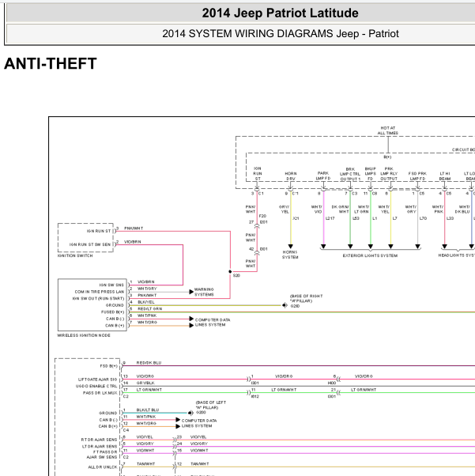This screenshot has height=476, width=475.
Task: Click 'COM IN TIRE PRESS LAN' pin label
Action: (100, 292)
